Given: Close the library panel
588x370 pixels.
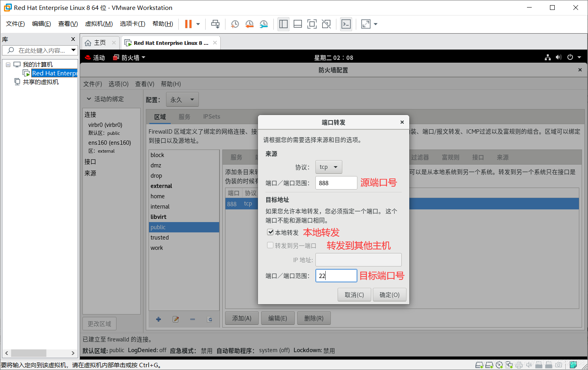Looking at the screenshot, I should click(73, 39).
